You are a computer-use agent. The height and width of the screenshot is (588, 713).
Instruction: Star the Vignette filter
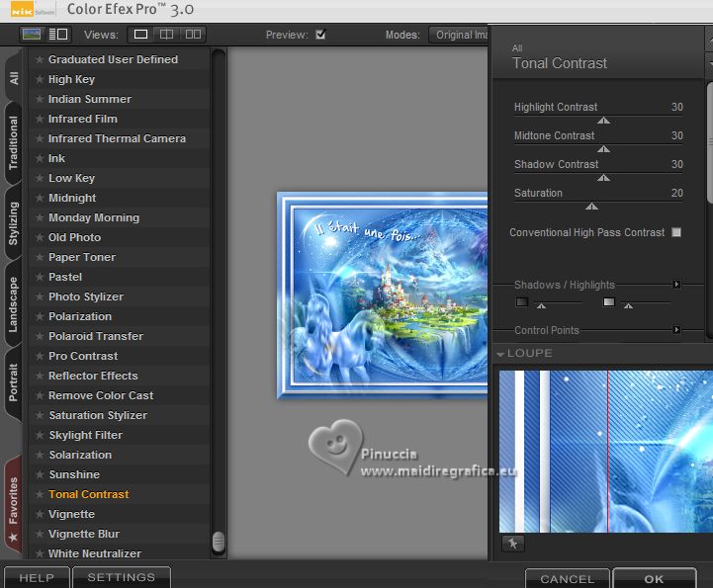coord(40,515)
